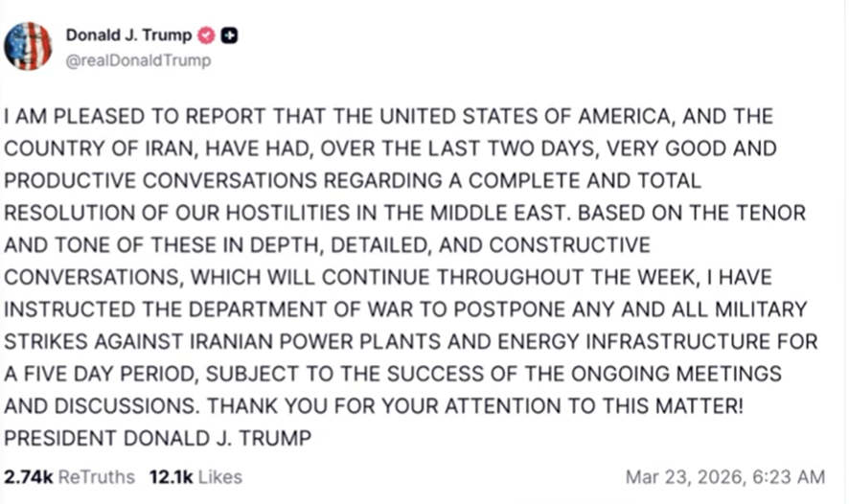This screenshot has height=504, width=849.
Task: Open the Mar 23, 2026 timestamp
Action: [724, 476]
